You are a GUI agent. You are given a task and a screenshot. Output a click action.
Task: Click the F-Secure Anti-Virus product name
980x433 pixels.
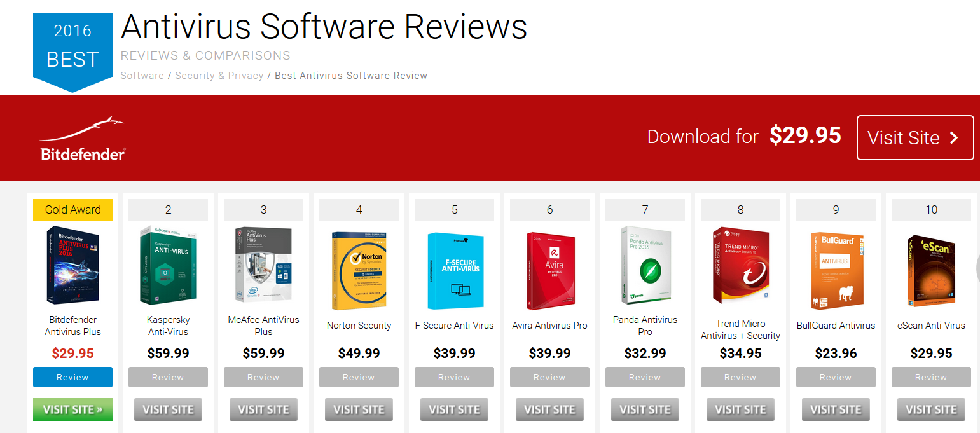point(454,326)
